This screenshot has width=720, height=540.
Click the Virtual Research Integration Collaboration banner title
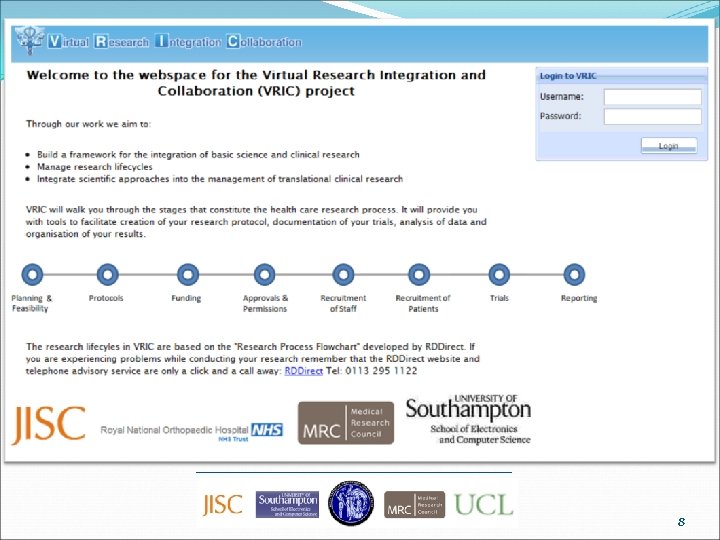(x=174, y=42)
